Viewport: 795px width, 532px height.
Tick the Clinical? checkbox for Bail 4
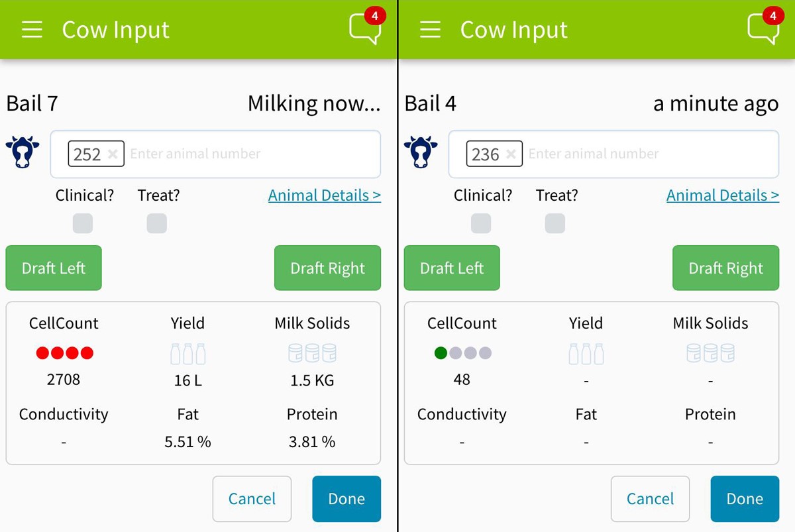[481, 223]
